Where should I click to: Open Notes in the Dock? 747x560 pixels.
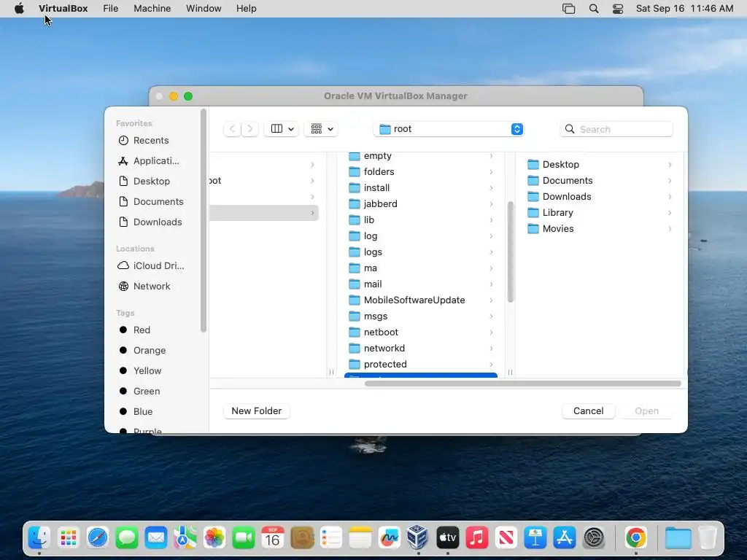pos(360,537)
